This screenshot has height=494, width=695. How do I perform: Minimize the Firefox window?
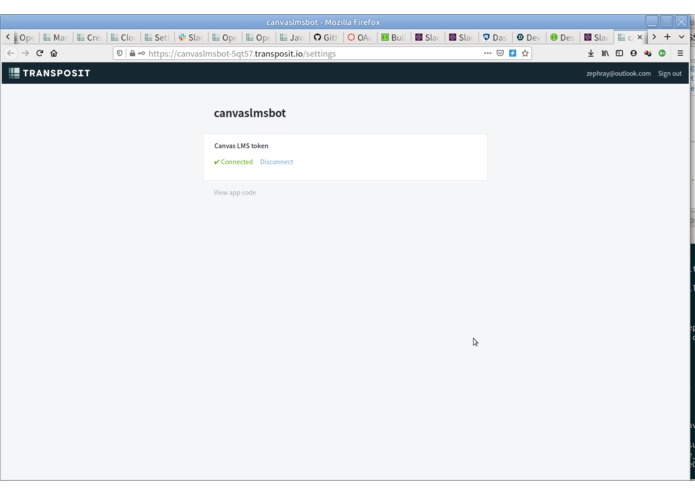point(652,21)
